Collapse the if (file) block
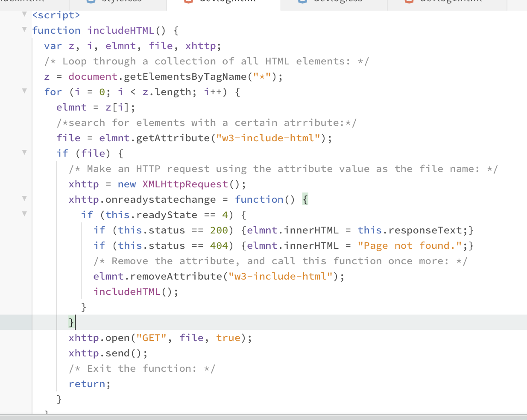This screenshot has height=420, width=527. coord(24,152)
